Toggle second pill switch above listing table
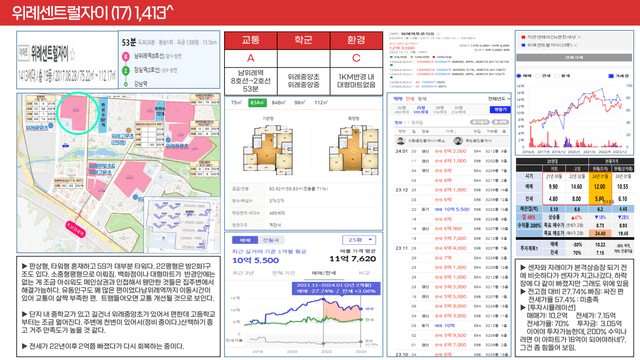The image size is (640, 360). point(500,122)
